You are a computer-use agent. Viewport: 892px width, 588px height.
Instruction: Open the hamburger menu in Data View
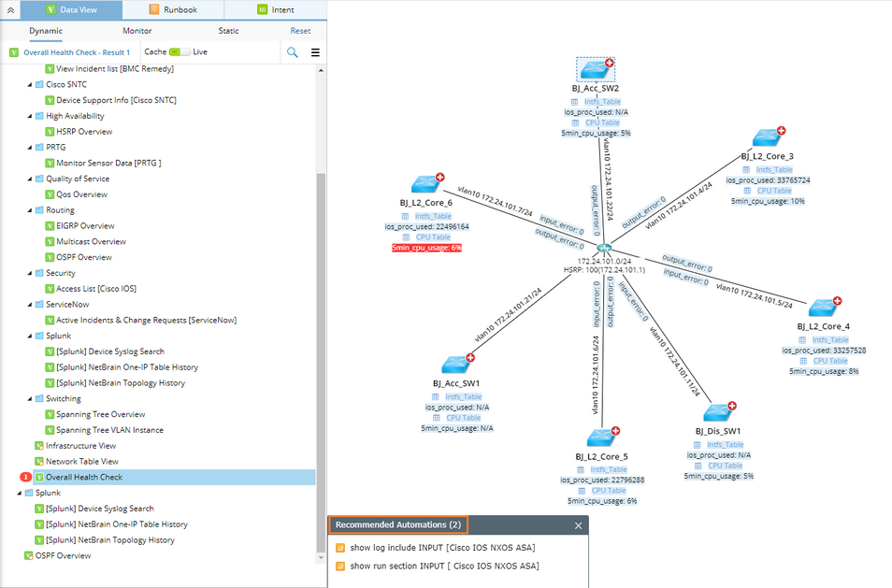point(315,53)
